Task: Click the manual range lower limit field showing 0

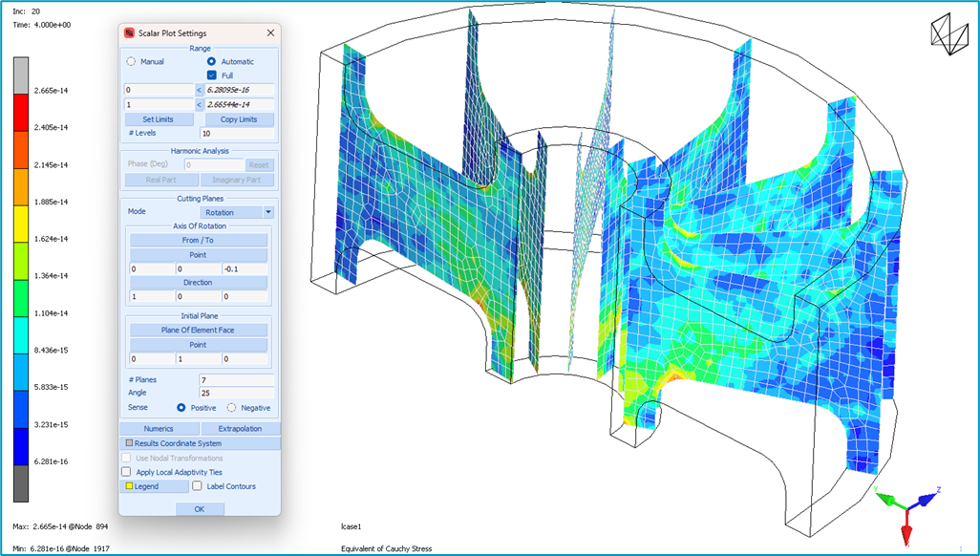Action: [x=159, y=90]
